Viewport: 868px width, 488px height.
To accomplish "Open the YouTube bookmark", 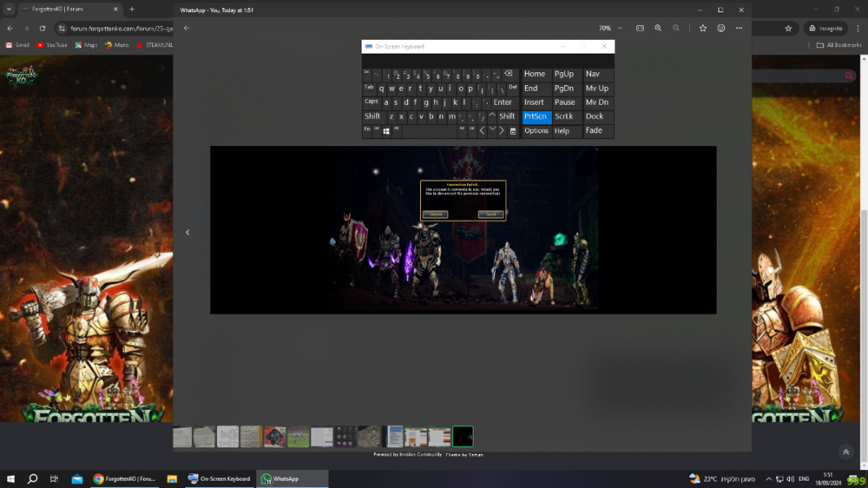I will click(x=52, y=44).
